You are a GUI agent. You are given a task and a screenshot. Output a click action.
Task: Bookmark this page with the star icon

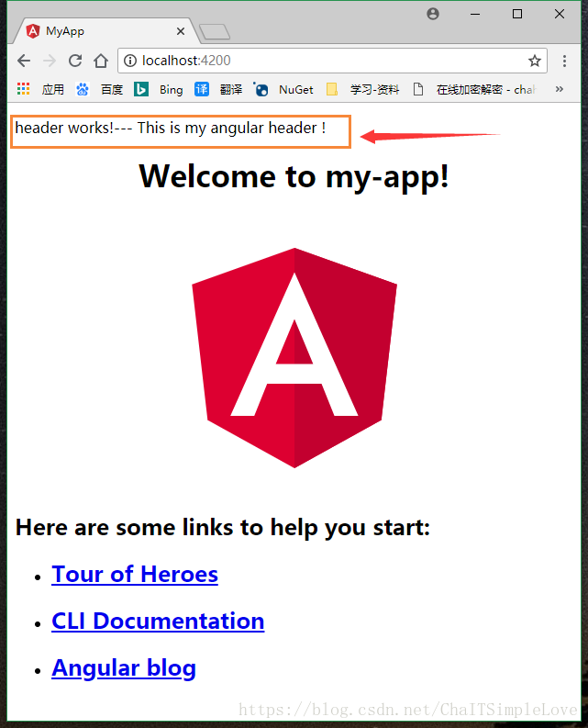pyautogui.click(x=535, y=61)
